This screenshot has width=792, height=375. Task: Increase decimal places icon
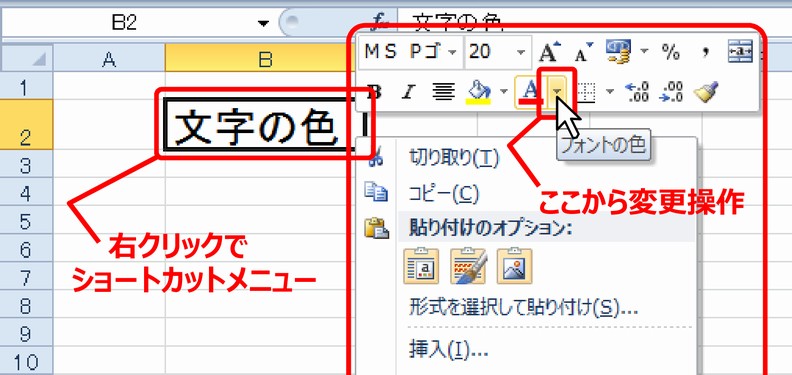pos(636,92)
